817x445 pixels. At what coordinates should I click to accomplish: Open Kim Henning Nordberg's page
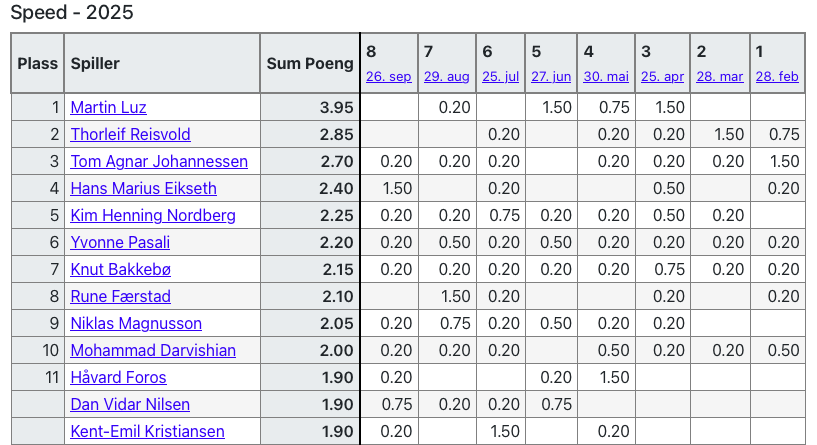click(153, 216)
